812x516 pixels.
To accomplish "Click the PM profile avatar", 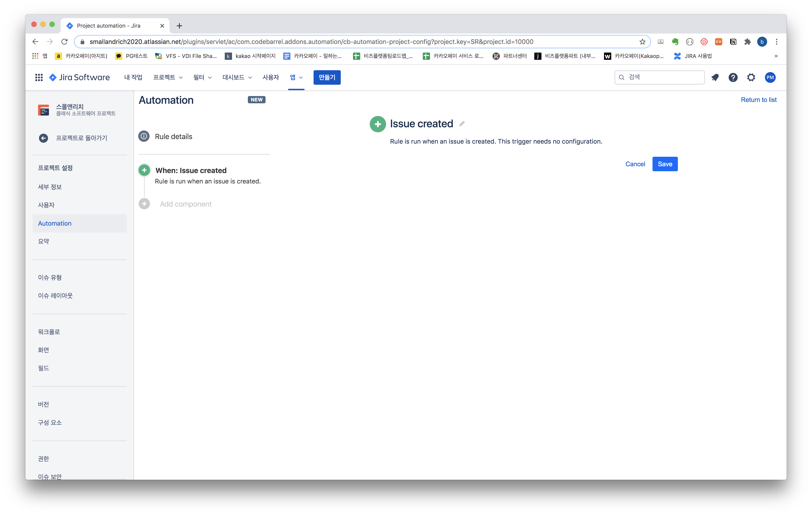I will (770, 77).
